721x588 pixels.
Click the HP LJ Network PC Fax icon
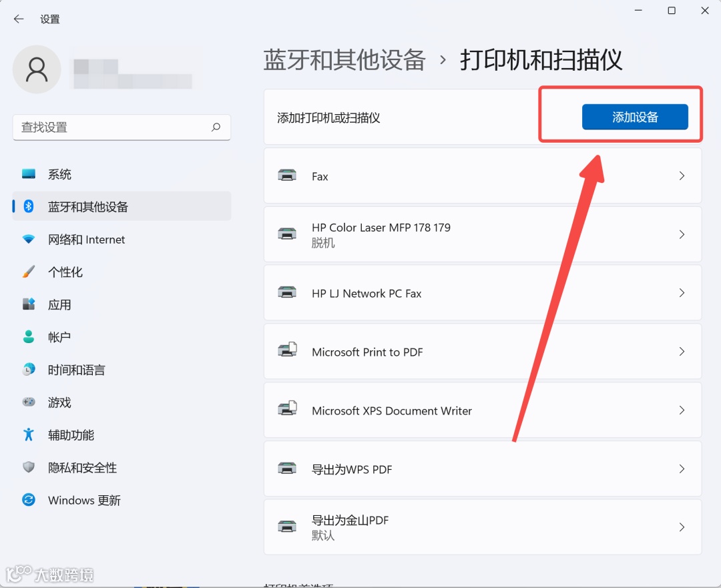coord(287,292)
